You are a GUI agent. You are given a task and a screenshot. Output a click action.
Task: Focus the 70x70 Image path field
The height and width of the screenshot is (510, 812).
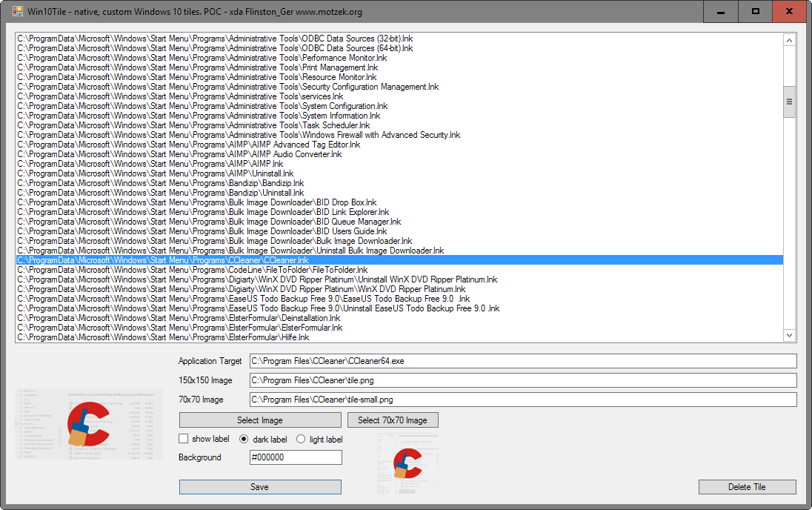[x=523, y=400]
